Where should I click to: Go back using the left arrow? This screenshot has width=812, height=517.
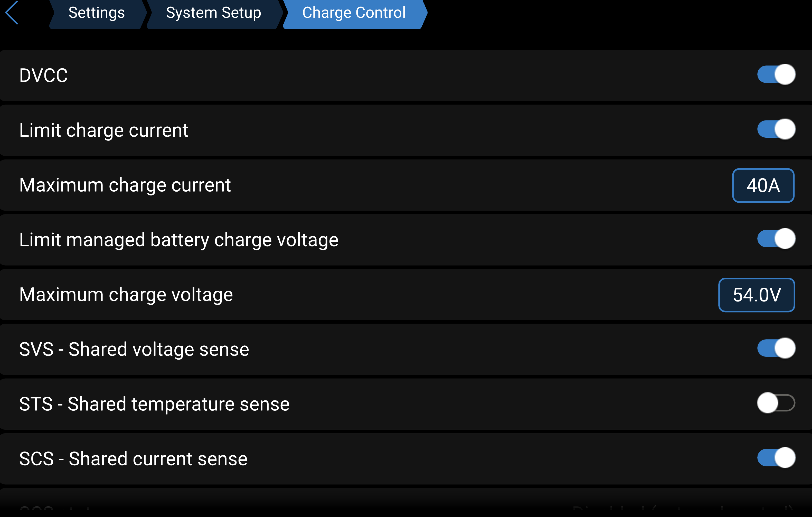(x=12, y=13)
